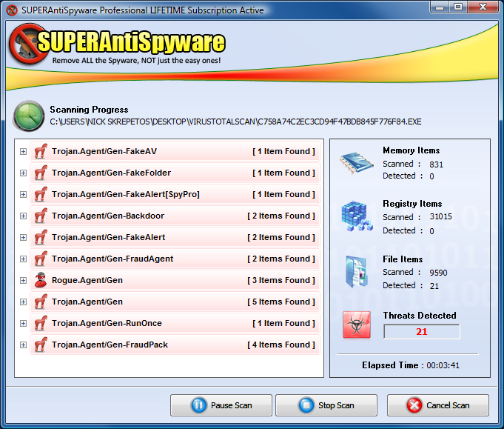Click '[ 3 Items Found ]' on Rogue.Agent row
504x429 pixels.
tap(281, 280)
